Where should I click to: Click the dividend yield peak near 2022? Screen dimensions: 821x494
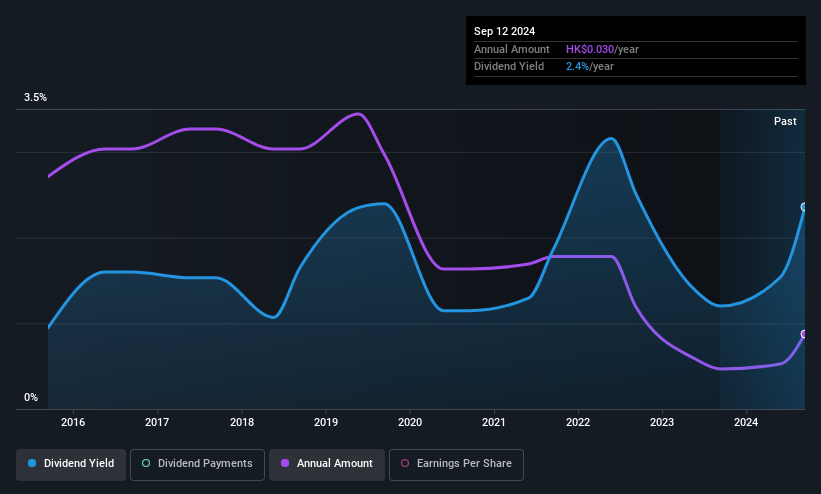point(611,139)
